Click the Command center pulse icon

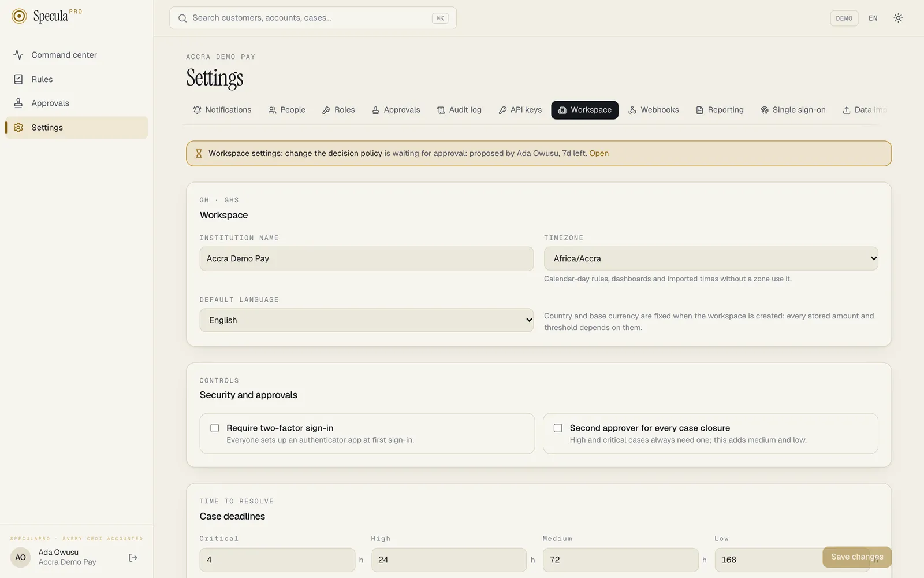click(x=18, y=55)
